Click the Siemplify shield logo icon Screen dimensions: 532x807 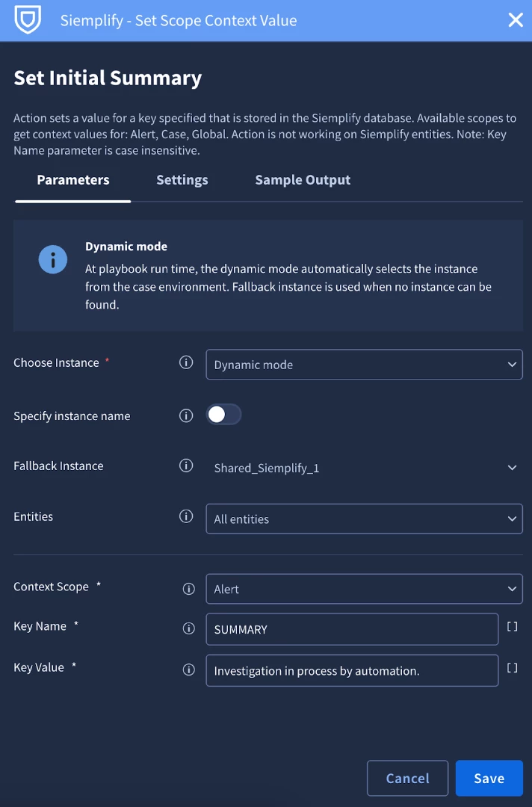point(28,19)
